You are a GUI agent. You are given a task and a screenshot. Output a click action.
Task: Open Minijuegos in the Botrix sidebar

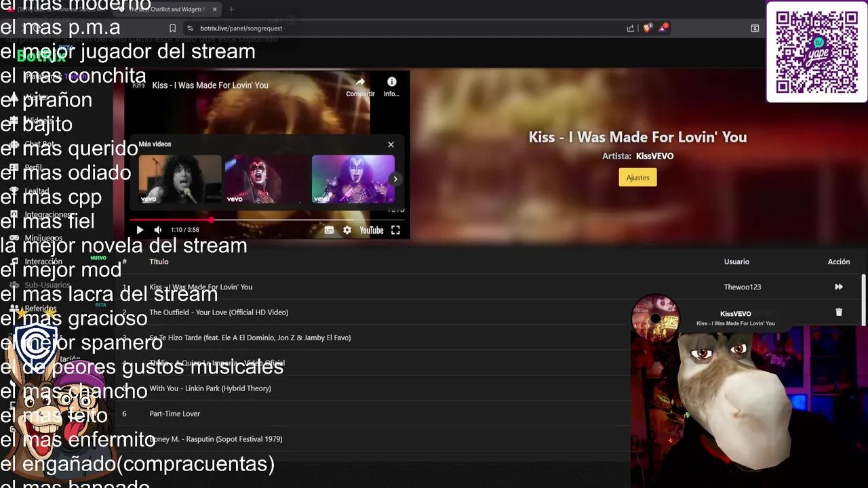click(x=43, y=239)
